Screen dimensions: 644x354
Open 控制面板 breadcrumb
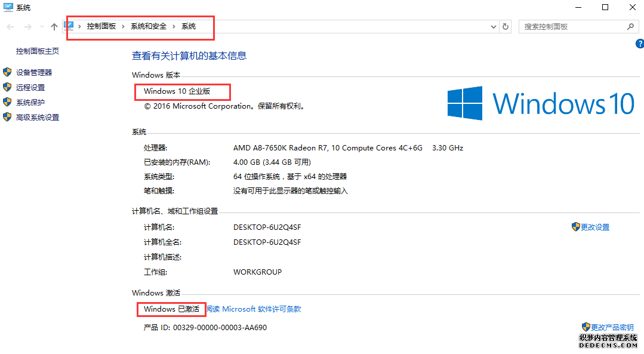click(x=101, y=26)
